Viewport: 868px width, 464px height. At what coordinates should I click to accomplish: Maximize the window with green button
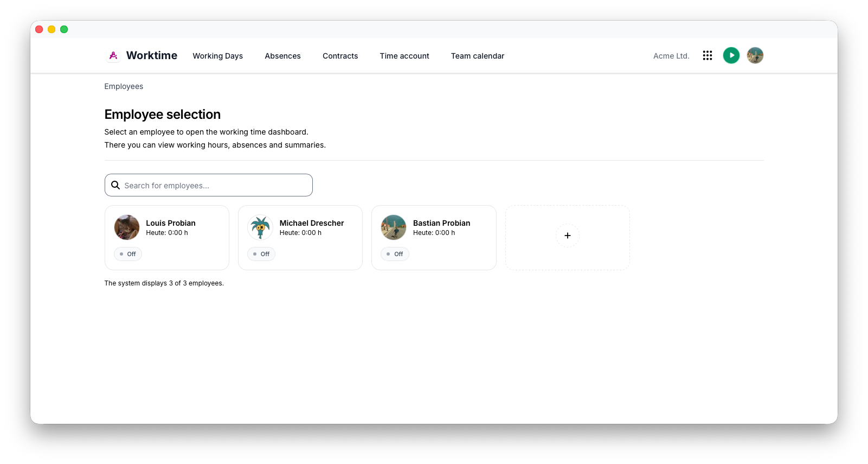(64, 29)
